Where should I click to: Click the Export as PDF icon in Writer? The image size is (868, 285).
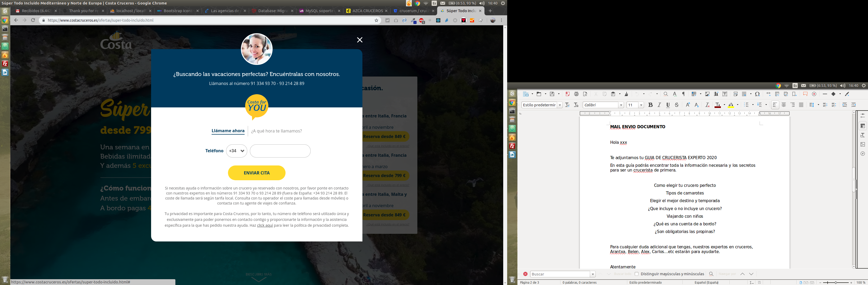coord(567,94)
